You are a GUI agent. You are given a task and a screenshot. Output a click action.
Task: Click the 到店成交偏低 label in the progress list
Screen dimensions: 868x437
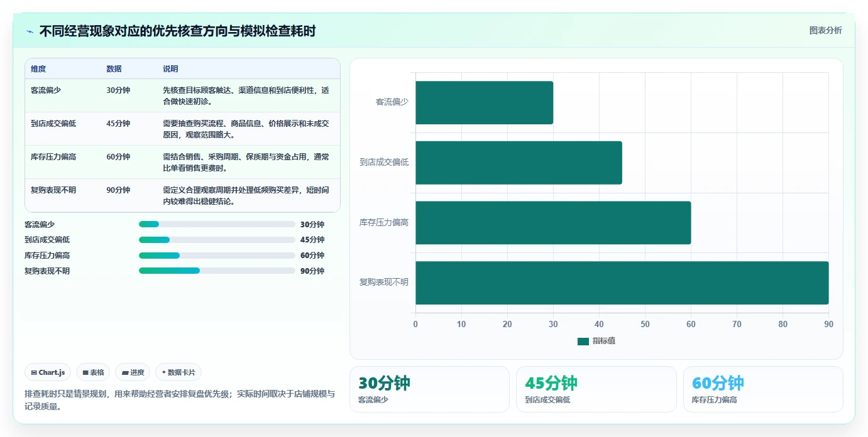tap(47, 240)
